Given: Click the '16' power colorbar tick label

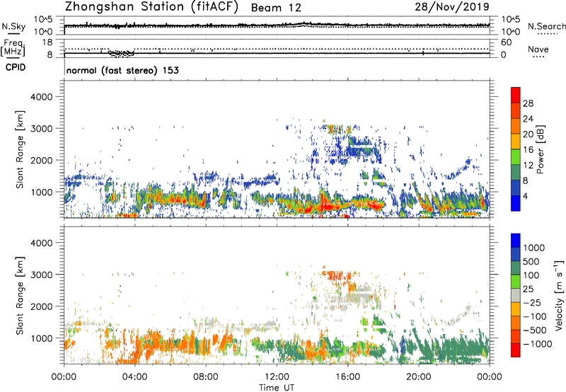Looking at the screenshot, I should click(528, 150).
